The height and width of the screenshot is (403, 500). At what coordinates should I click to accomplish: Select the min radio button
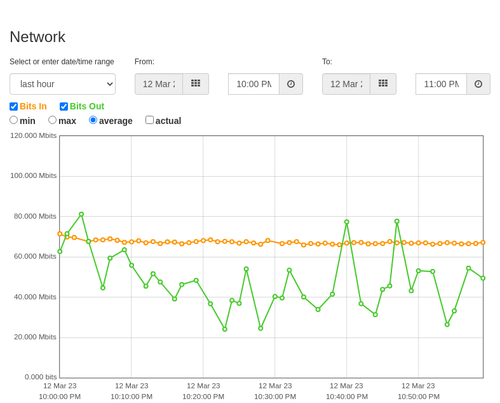(x=14, y=120)
